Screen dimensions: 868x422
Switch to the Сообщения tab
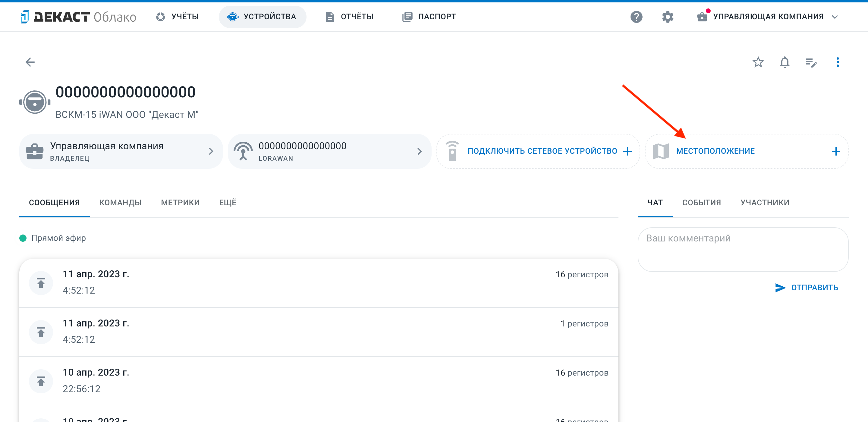pyautogui.click(x=54, y=203)
